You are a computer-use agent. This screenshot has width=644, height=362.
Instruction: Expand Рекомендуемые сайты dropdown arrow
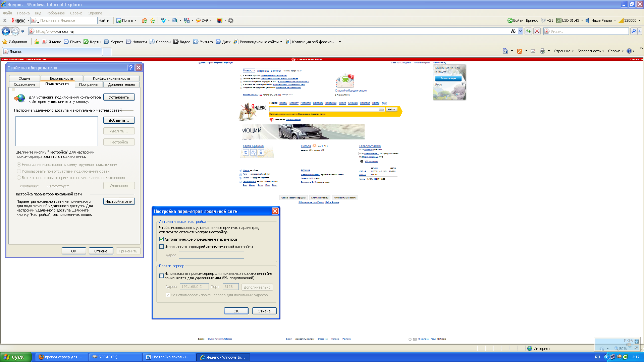pyautogui.click(x=281, y=42)
